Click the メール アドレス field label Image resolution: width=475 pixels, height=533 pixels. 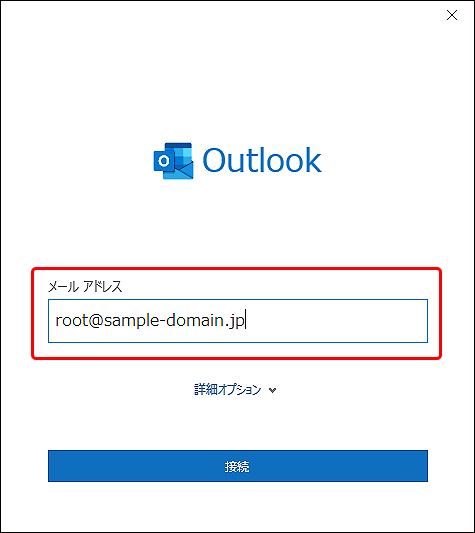pyautogui.click(x=85, y=287)
